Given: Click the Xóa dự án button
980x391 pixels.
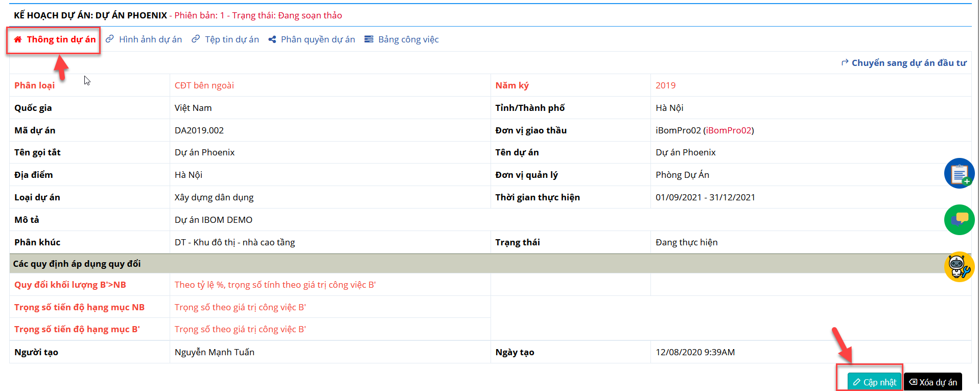Looking at the screenshot, I should click(933, 382).
